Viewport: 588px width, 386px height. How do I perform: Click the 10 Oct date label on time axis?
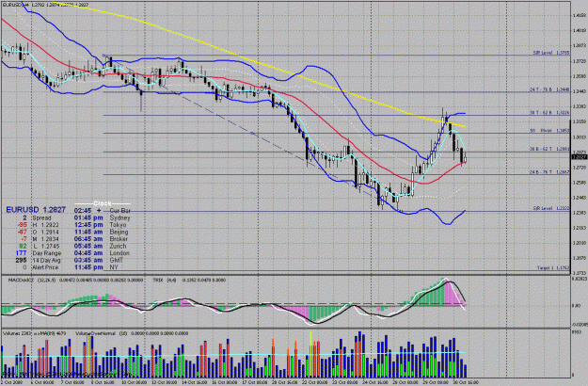(134, 382)
